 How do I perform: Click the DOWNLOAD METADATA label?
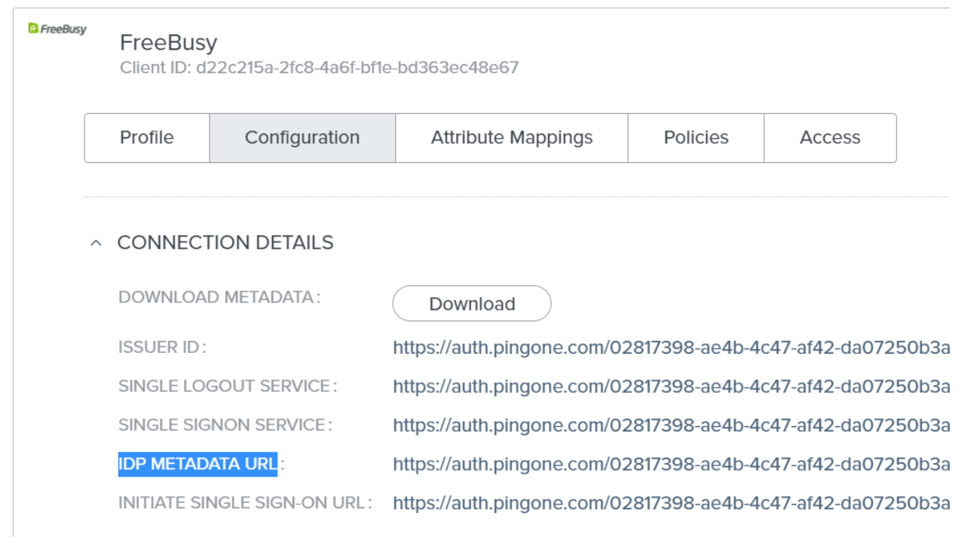[219, 297]
